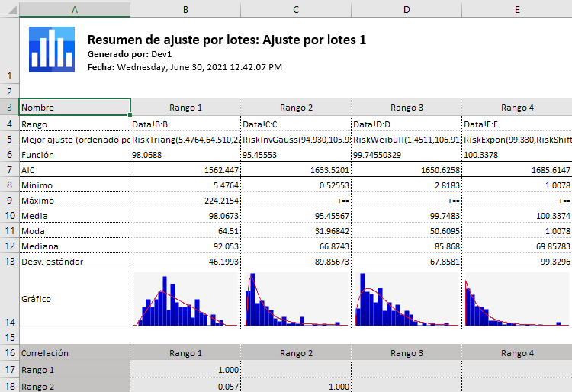The width and height of the screenshot is (572, 392).
Task: Click the Nombre cell in row 3
Action: pyautogui.click(x=75, y=108)
